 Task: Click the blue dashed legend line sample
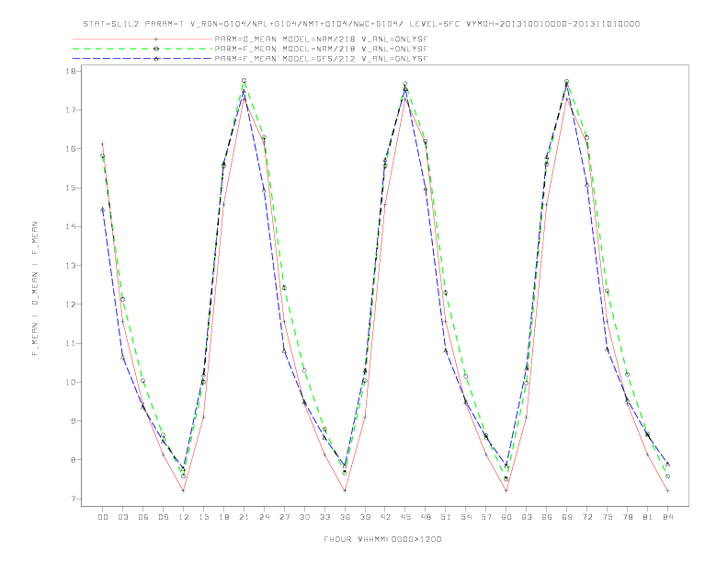point(142,59)
